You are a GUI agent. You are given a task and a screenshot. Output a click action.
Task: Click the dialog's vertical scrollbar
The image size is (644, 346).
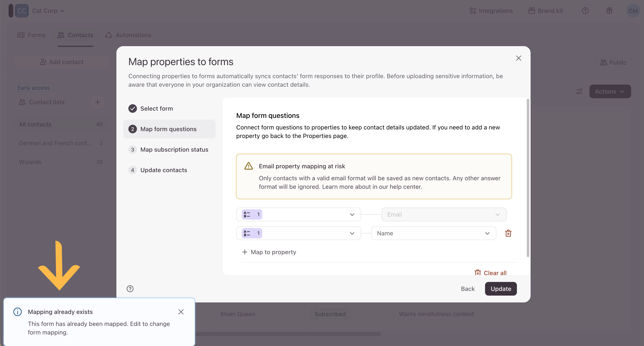pyautogui.click(x=528, y=178)
